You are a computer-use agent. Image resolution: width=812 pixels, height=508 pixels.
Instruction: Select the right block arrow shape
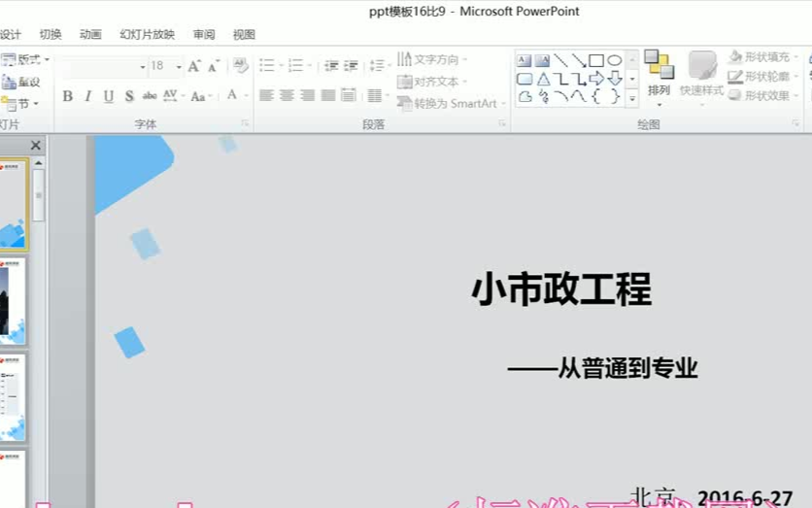(596, 79)
